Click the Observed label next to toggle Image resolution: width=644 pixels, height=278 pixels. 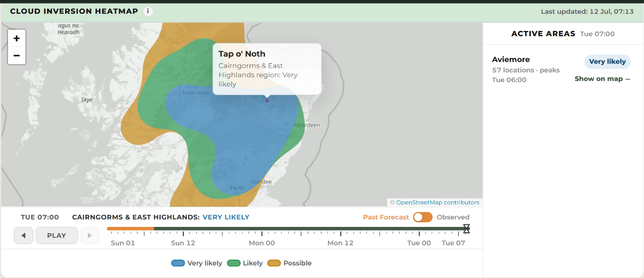[453, 217]
